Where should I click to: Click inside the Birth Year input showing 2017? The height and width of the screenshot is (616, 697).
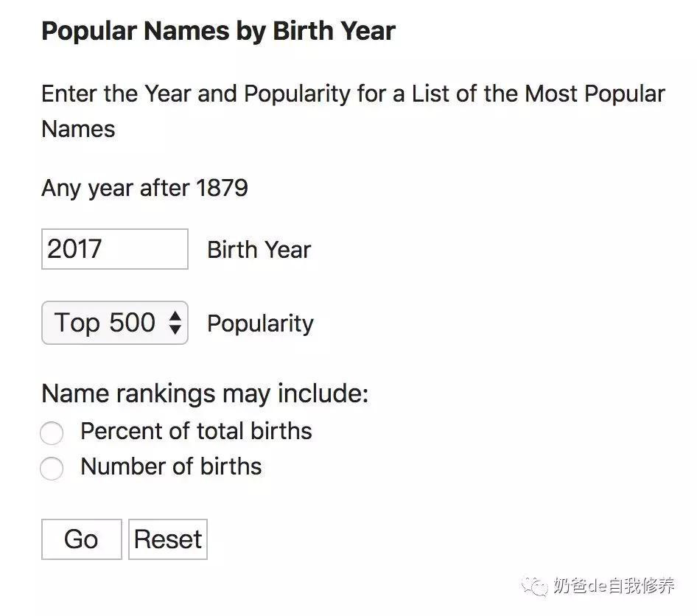114,250
